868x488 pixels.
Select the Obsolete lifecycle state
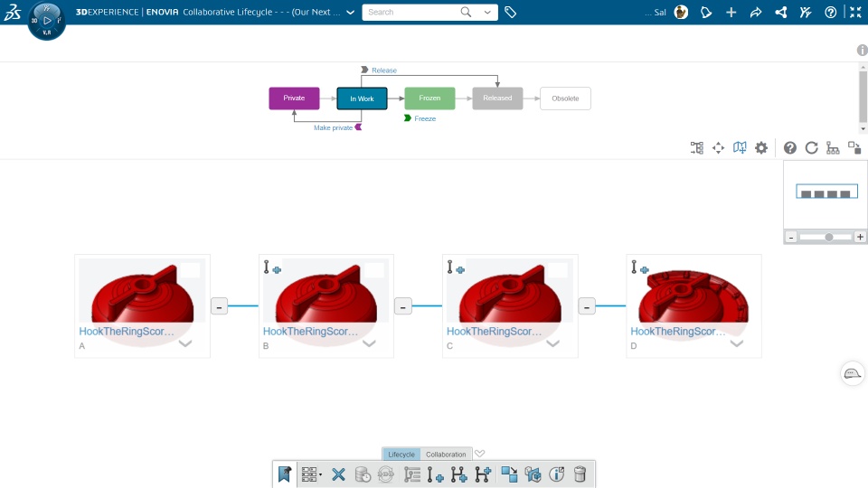click(565, 99)
